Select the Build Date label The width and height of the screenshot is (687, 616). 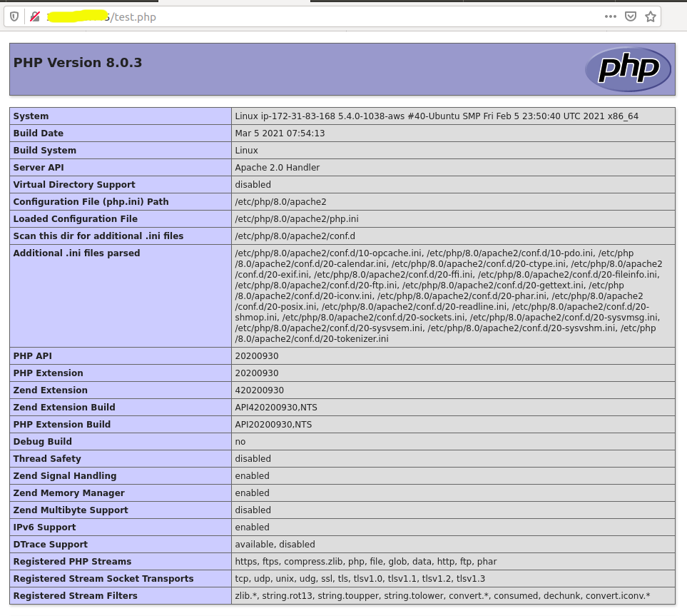tap(38, 133)
